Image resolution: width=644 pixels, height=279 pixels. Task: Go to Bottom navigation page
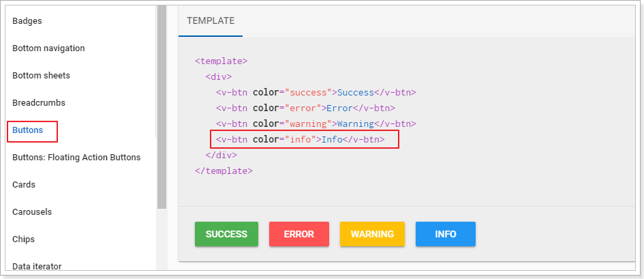click(x=48, y=48)
